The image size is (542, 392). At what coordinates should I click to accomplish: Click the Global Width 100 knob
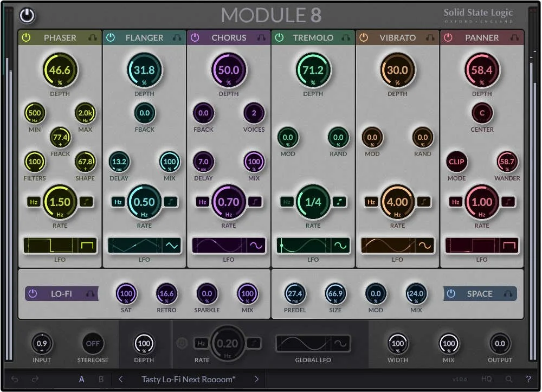397,343
